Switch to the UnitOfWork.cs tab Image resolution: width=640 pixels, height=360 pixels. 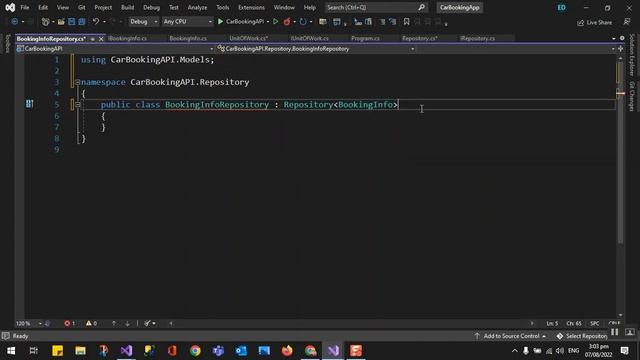[249, 38]
